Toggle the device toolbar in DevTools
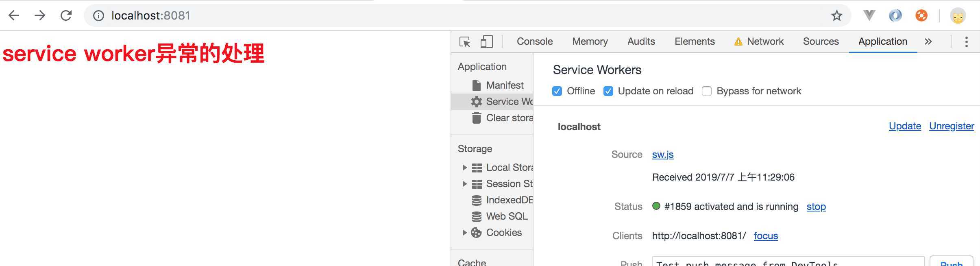Viewport: 980px width, 266px height. pos(486,41)
